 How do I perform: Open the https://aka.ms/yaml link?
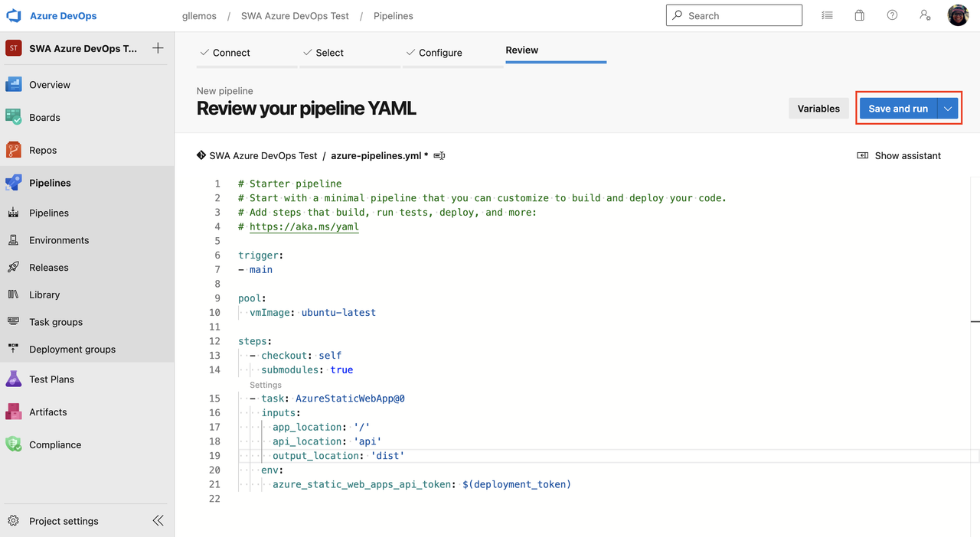click(x=304, y=226)
